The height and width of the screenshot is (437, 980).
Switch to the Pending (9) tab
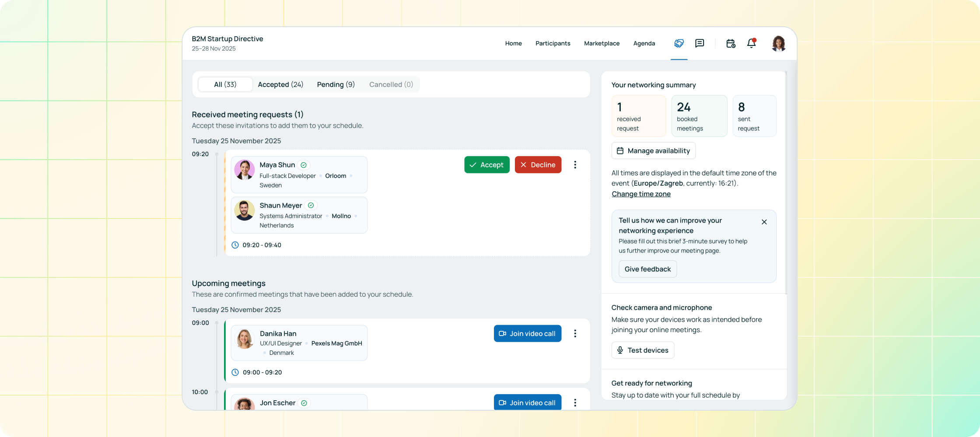click(x=336, y=84)
